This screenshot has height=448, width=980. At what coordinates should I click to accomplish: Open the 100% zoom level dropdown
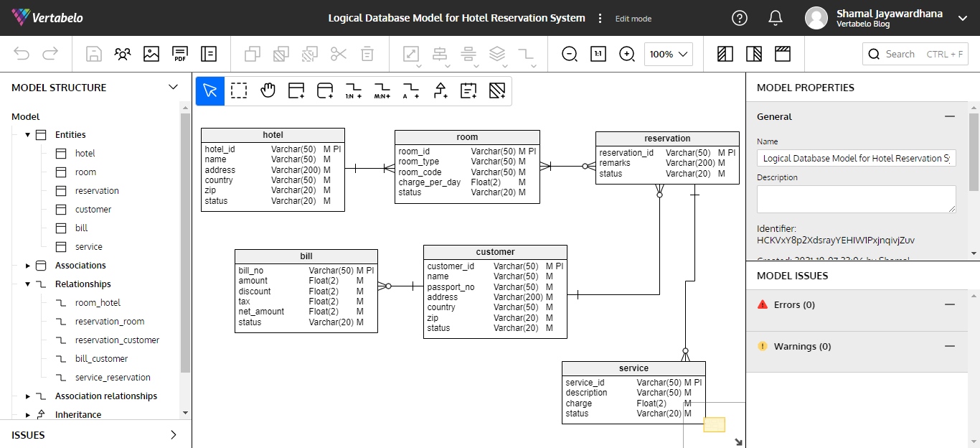[669, 54]
